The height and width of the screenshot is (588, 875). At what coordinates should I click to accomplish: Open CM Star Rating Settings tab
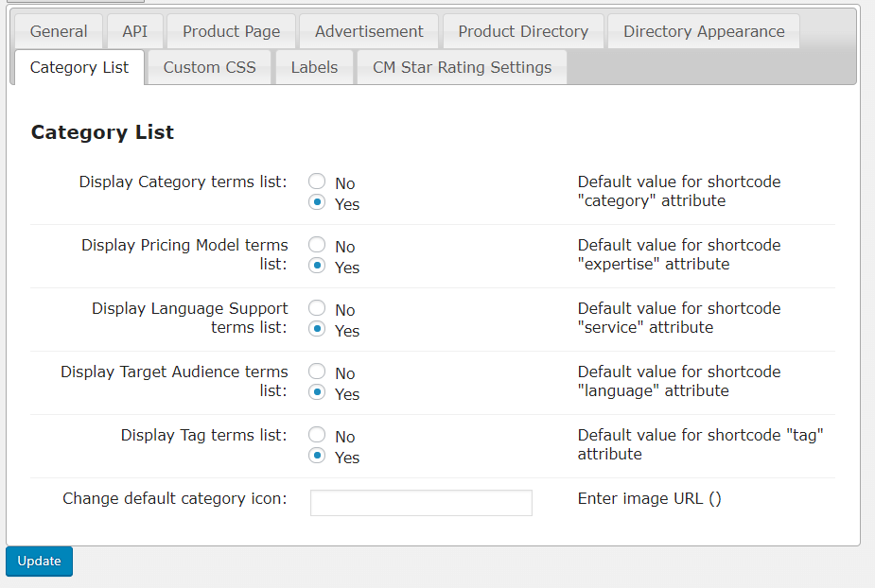(x=462, y=67)
